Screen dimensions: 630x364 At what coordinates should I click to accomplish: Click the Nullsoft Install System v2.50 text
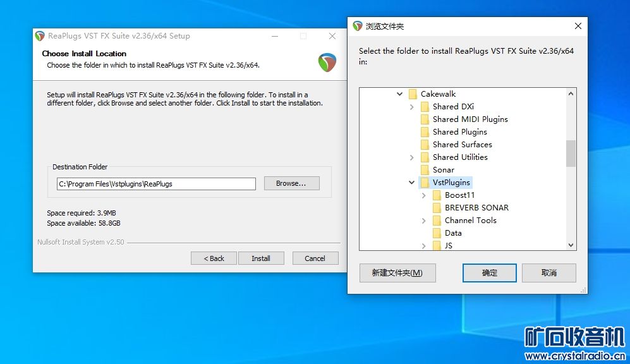point(81,242)
